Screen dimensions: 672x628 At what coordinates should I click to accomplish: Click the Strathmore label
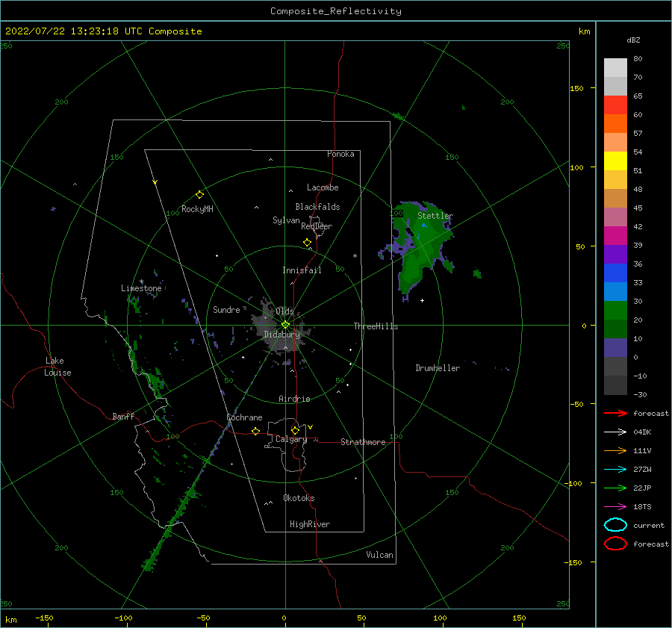click(363, 442)
